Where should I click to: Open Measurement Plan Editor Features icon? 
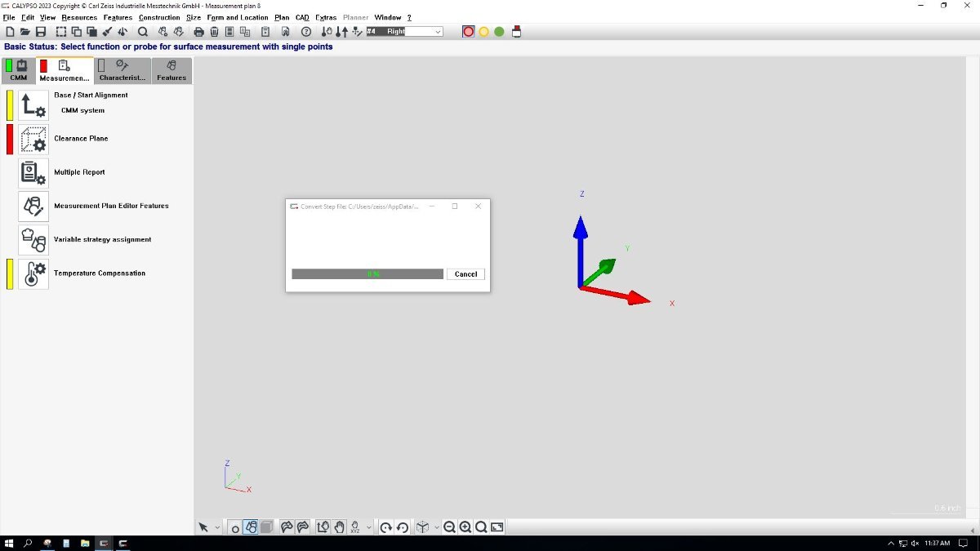[33, 207]
